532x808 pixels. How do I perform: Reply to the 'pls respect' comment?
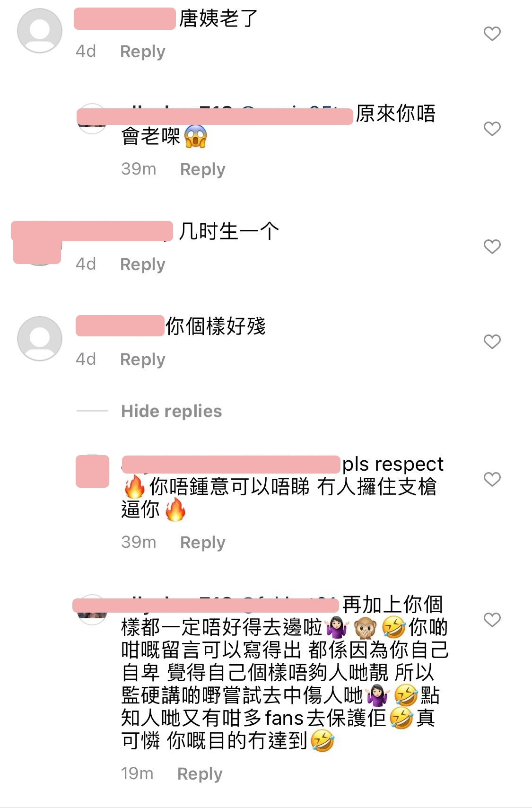tap(203, 542)
